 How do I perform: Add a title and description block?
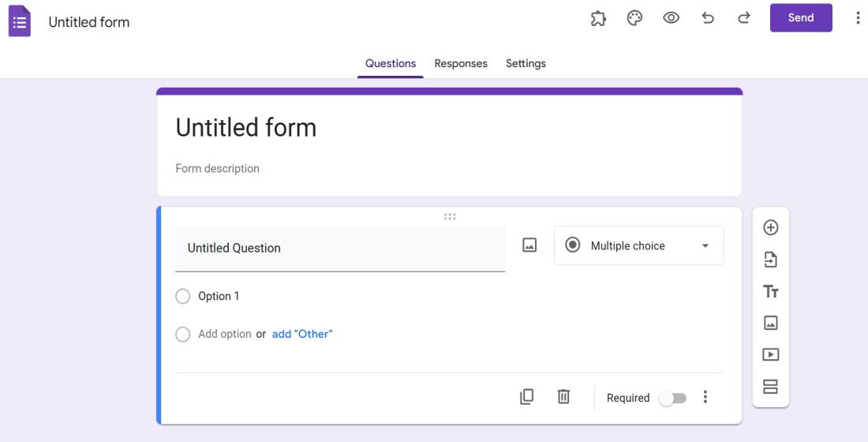(771, 291)
